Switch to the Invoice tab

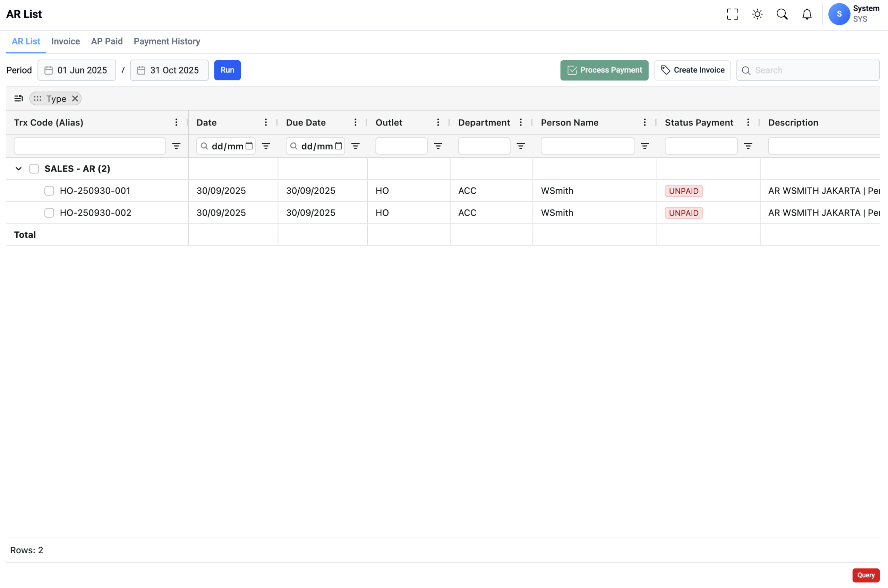pyautogui.click(x=66, y=41)
